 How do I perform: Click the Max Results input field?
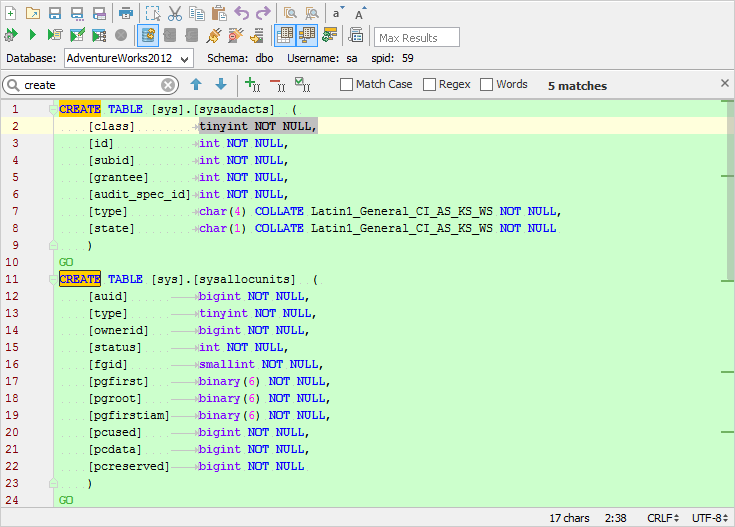click(x=417, y=38)
